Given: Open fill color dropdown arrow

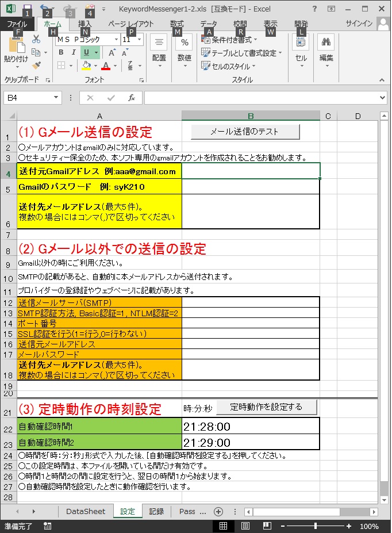Looking at the screenshot, I should click(x=96, y=66).
